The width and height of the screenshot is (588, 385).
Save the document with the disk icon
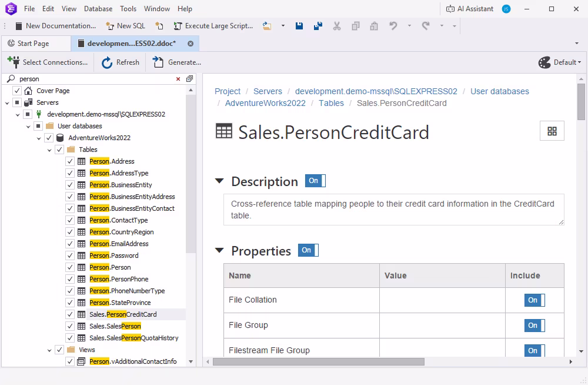click(299, 26)
